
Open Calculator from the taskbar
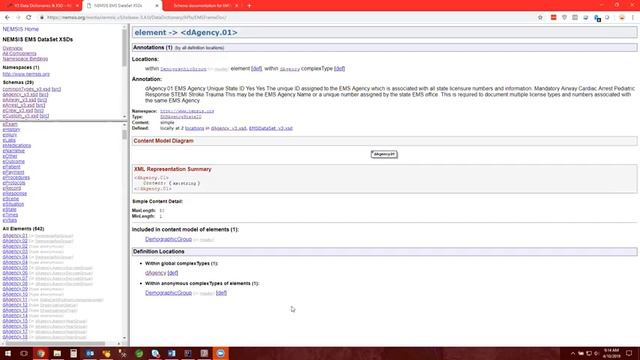click(x=73, y=353)
